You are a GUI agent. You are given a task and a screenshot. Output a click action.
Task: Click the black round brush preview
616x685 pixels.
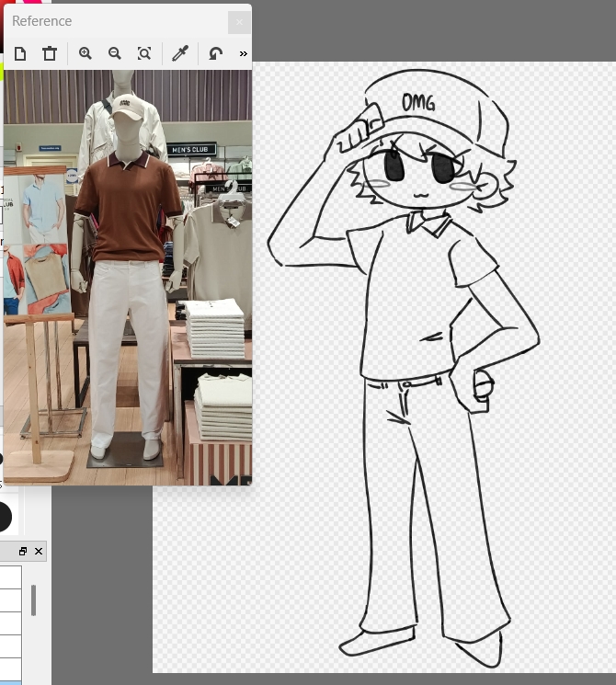[3, 517]
